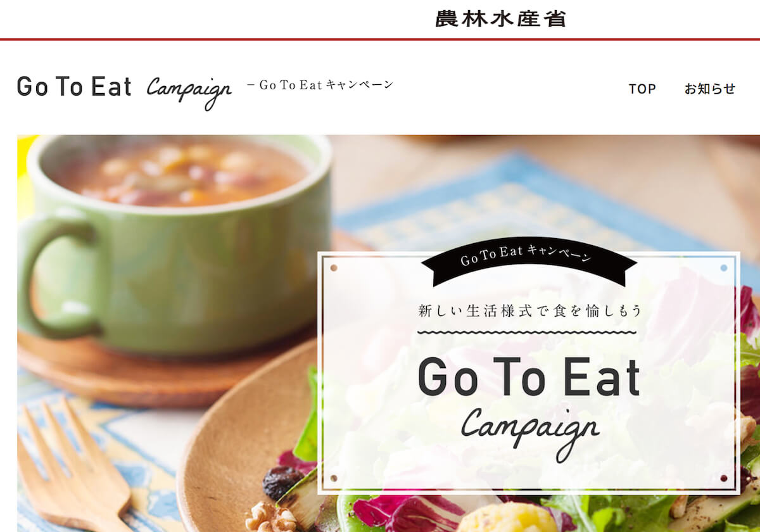Screen dimensions: 760x532
Task: Open the お知らせ news menu
Action: tap(710, 89)
